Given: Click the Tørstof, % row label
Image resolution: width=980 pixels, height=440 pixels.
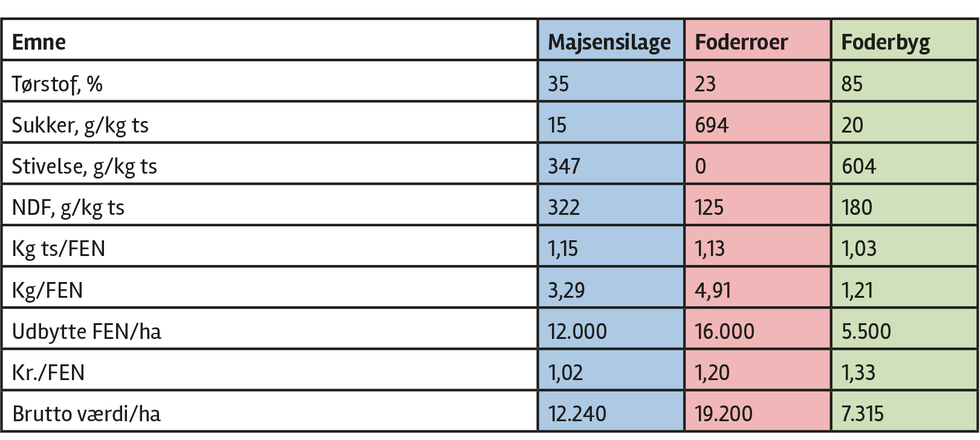Looking at the screenshot, I should tap(57, 84).
